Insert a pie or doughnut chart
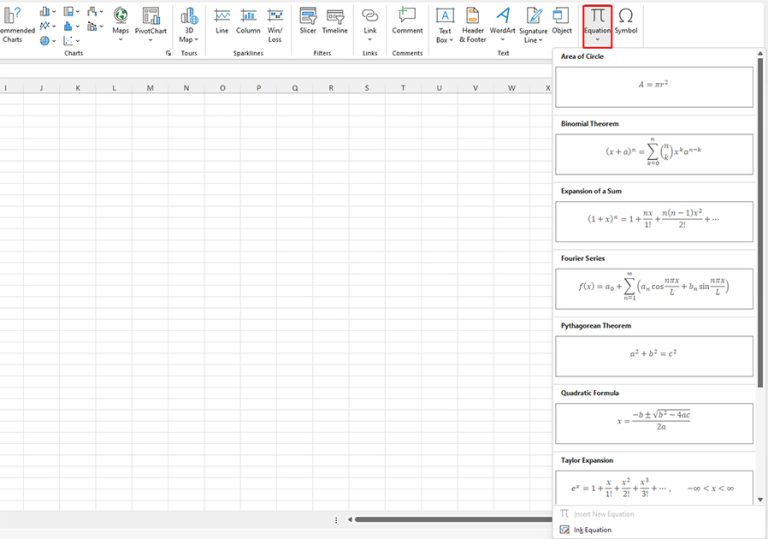The image size is (768, 539). pos(45,41)
